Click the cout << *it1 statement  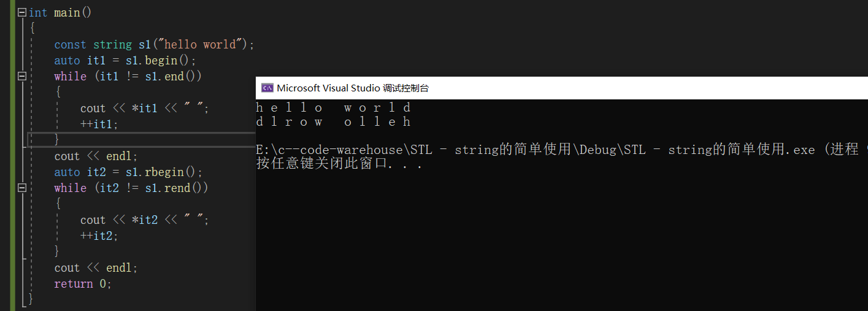(x=145, y=108)
